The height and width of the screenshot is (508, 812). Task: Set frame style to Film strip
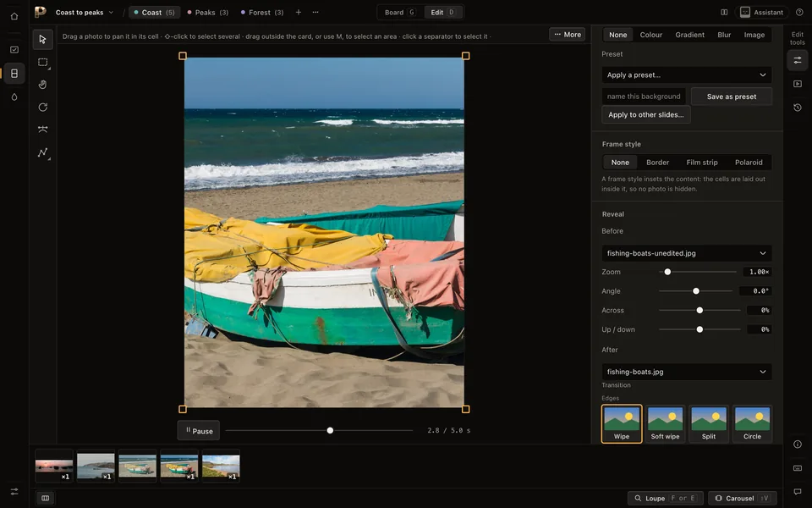click(x=702, y=163)
